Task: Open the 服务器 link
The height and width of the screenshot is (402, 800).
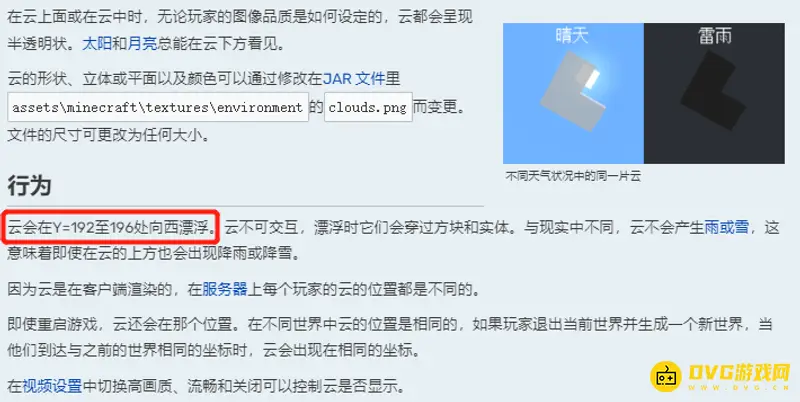Action: point(225,290)
